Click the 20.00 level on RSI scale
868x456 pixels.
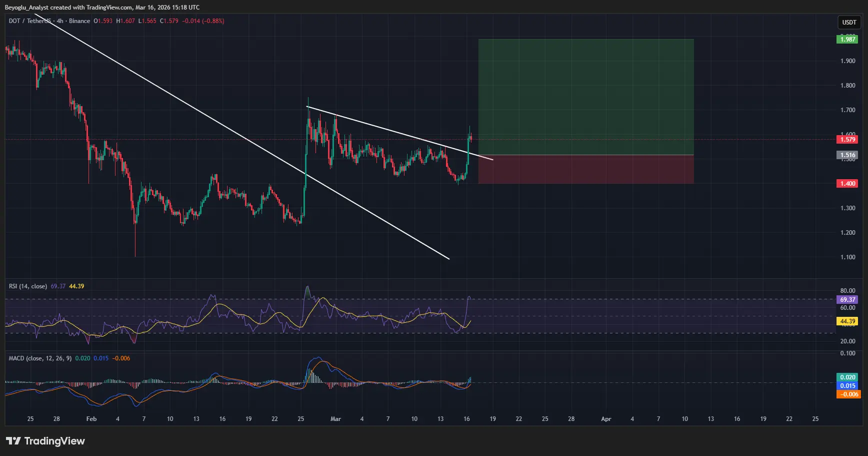point(847,341)
